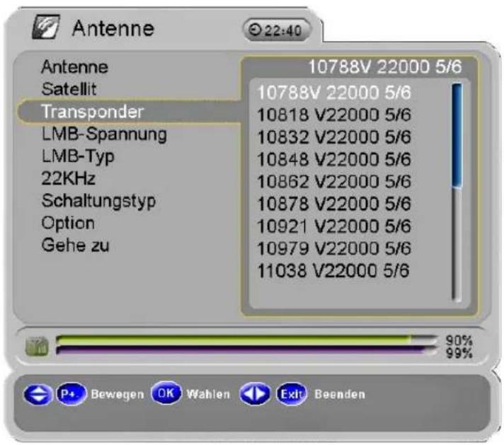Viewport: 504px width, 445px height.
Task: Open the 22KHz setting
Action: tap(68, 178)
